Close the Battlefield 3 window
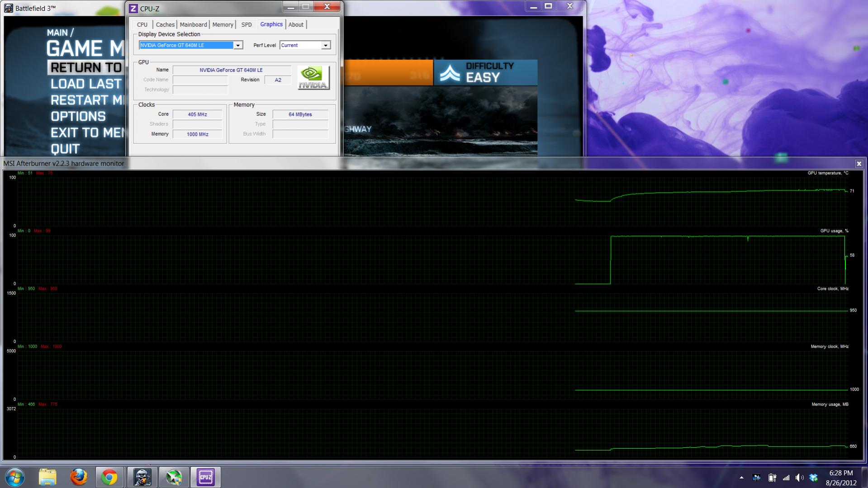The image size is (868, 488). (x=570, y=6)
